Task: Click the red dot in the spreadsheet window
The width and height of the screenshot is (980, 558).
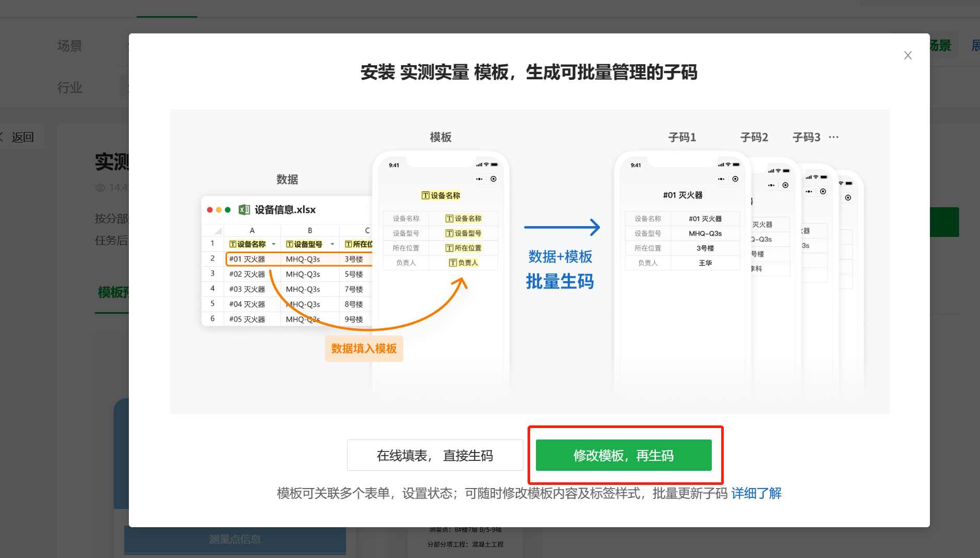Action: pos(210,210)
